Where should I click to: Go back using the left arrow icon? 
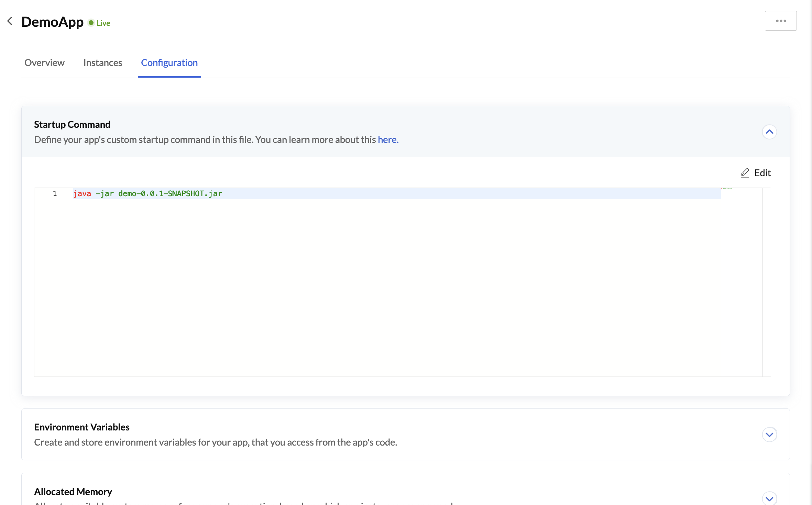[x=10, y=21]
